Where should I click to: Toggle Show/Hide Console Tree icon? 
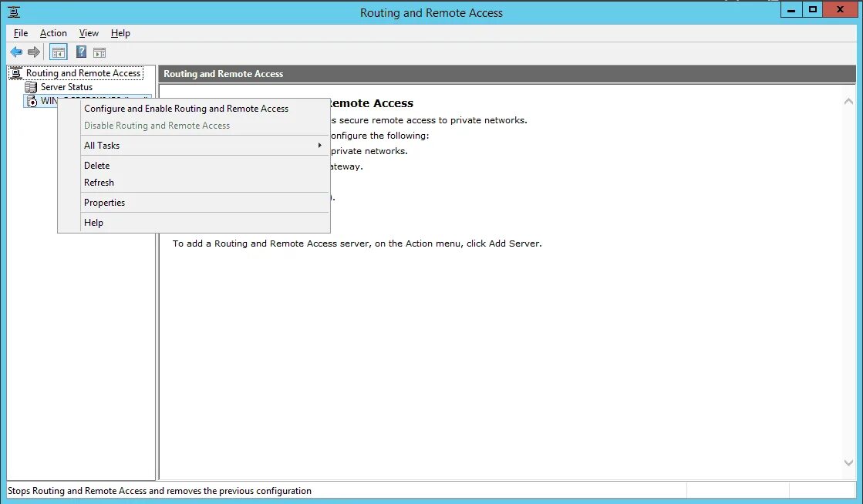coord(59,52)
